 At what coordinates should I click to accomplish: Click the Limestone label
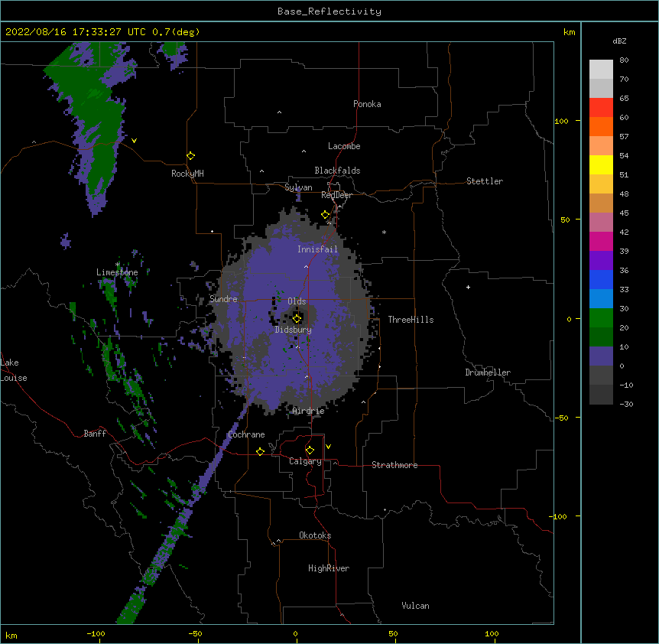pos(117,272)
